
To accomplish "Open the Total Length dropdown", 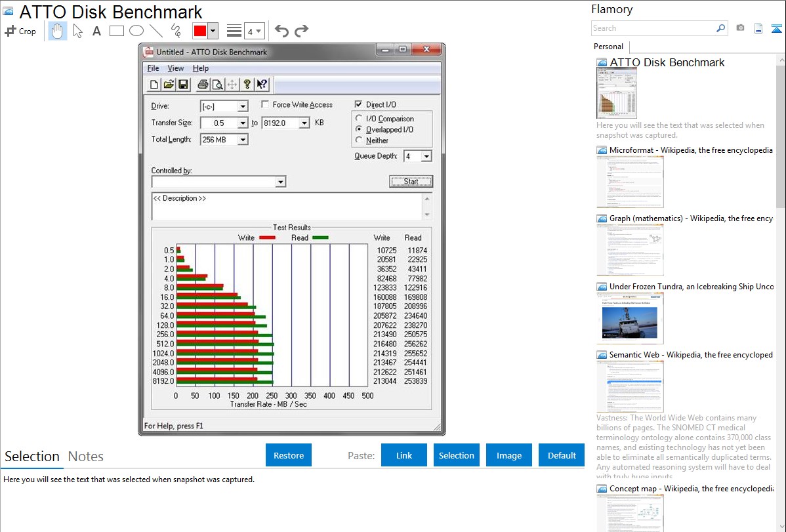I will (x=243, y=139).
